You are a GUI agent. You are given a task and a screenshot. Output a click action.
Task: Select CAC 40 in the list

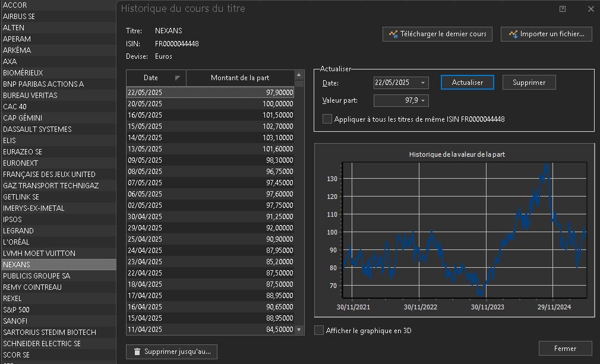point(58,107)
